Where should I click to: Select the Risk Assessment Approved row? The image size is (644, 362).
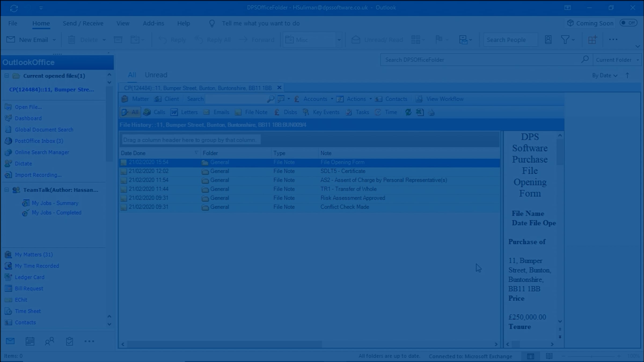[x=309, y=198]
